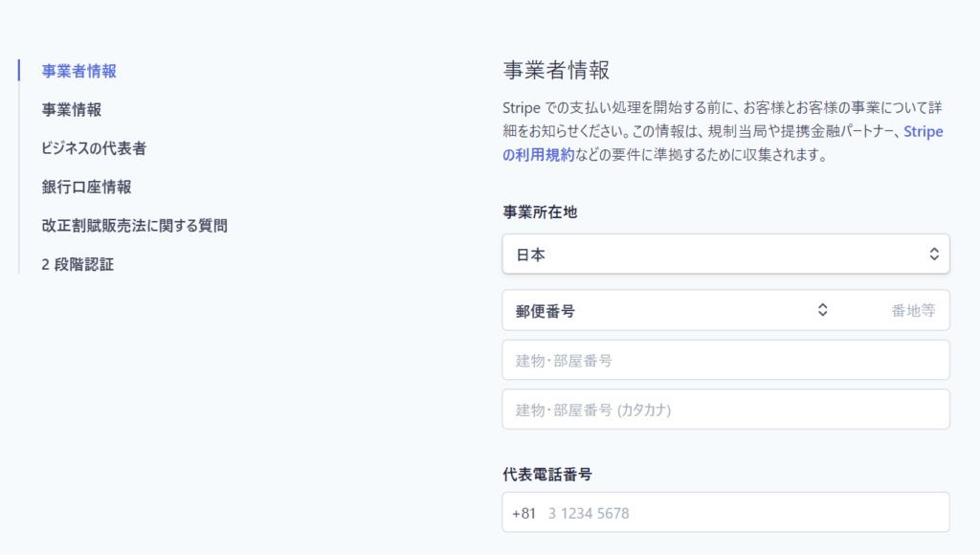Click the up-down chevron in the 日本 selector
The image size is (980, 555).
(x=934, y=254)
